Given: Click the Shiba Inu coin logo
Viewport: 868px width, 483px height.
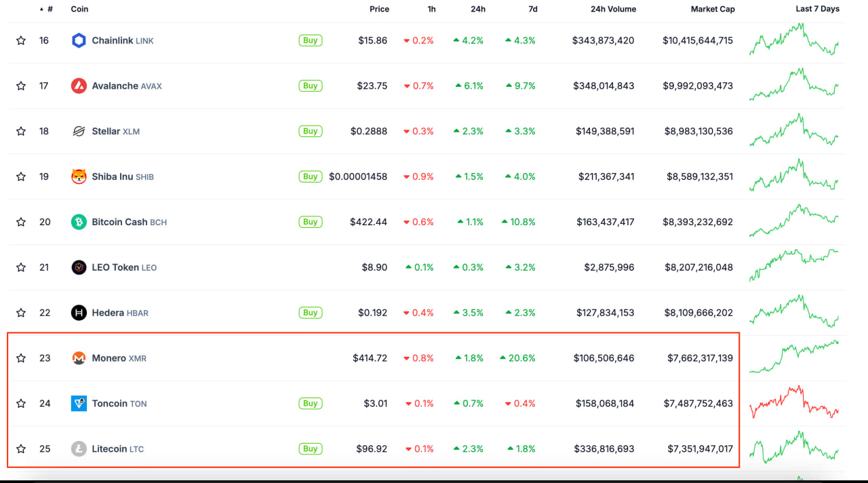Looking at the screenshot, I should (x=79, y=176).
